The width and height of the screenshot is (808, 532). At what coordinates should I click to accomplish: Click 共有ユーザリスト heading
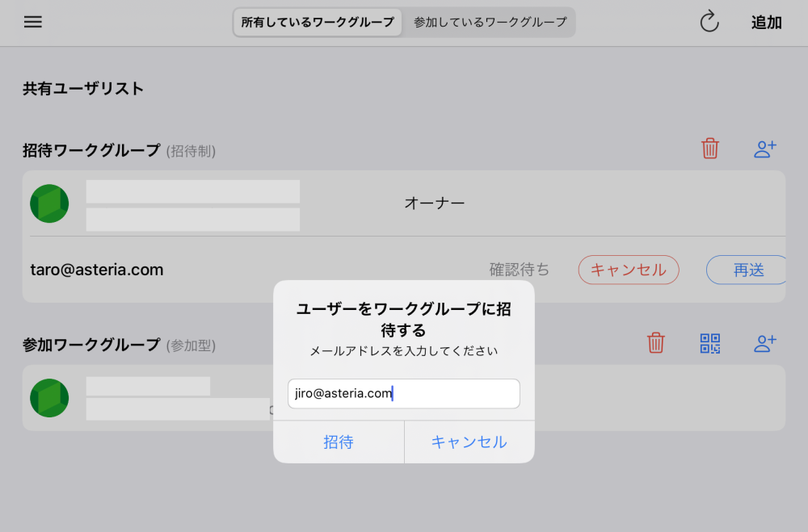83,89
